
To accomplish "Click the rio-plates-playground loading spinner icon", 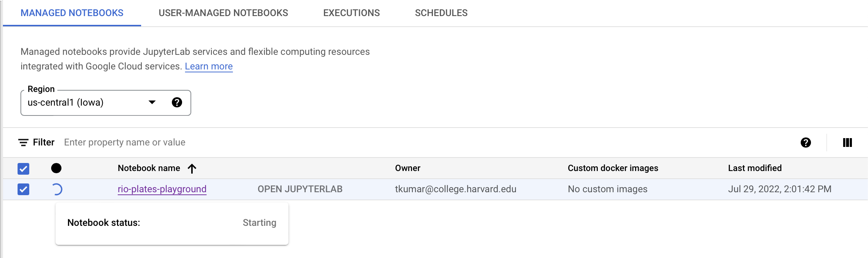I will click(x=57, y=189).
